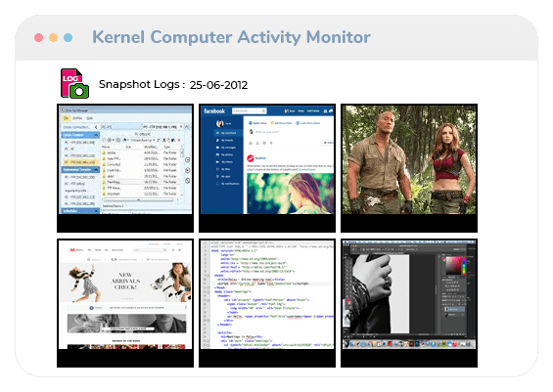This screenshot has width=553, height=392.
Task: Click the search field in Facebook snapshot
Action: click(x=250, y=110)
